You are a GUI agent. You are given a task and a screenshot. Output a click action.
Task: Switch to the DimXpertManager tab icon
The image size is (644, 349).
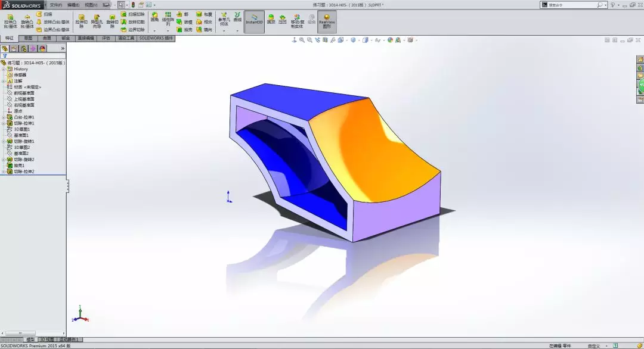click(33, 48)
